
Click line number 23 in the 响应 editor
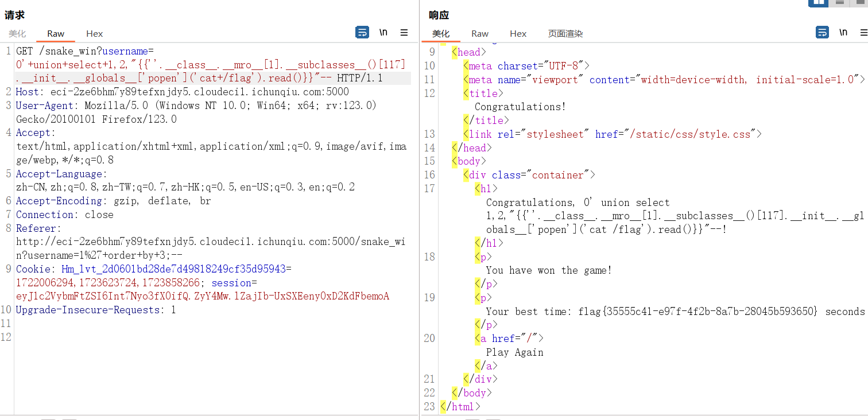(429, 407)
